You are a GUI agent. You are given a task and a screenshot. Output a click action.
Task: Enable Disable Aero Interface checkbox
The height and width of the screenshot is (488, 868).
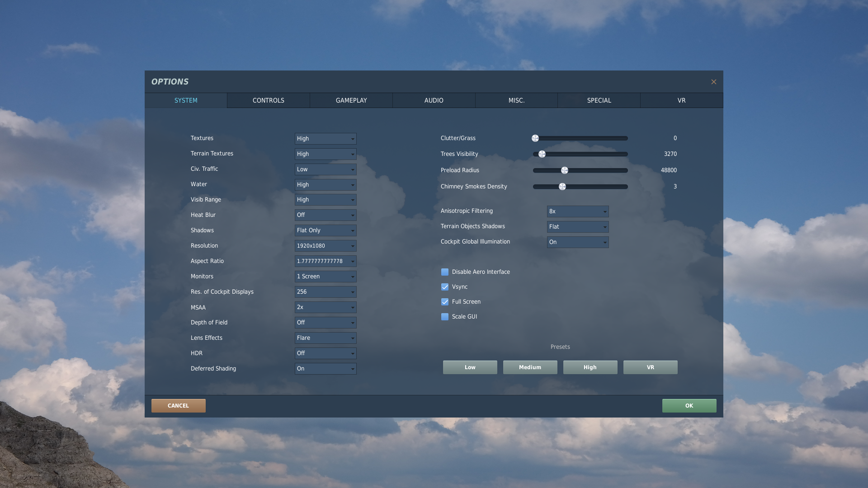tap(445, 272)
